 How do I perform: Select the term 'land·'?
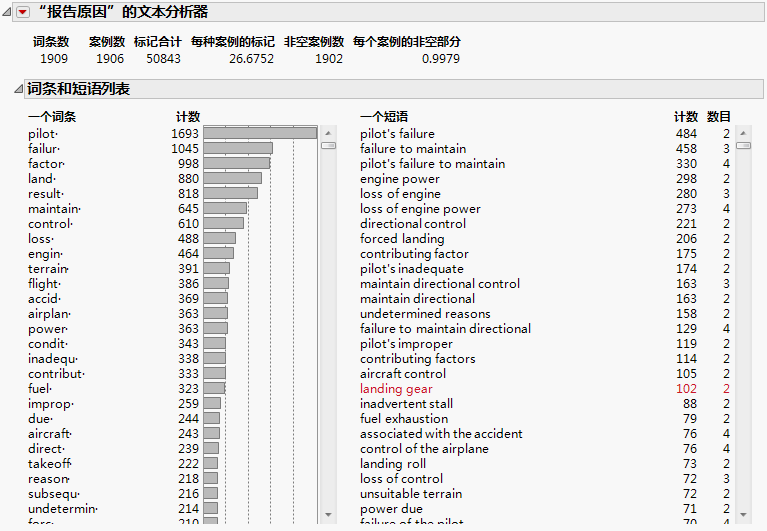[x=42, y=179]
